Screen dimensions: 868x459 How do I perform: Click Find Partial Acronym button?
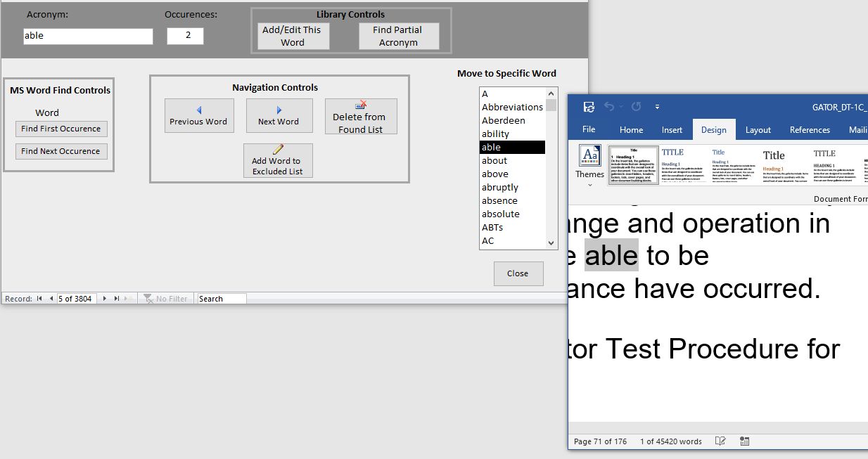[398, 36]
